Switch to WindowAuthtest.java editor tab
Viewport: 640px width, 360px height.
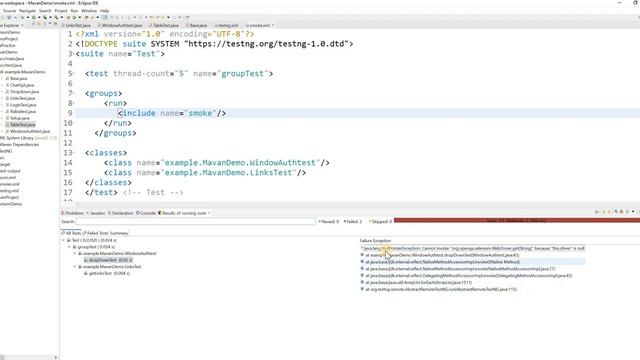point(121,25)
